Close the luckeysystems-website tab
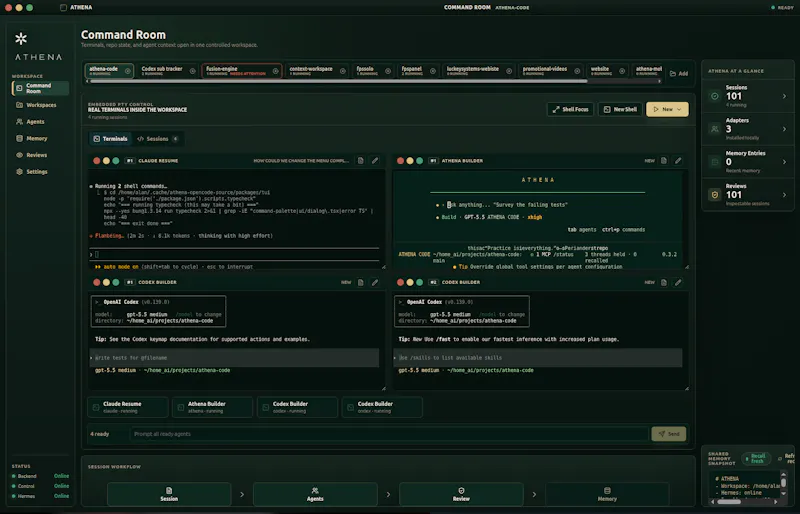 pos(509,71)
